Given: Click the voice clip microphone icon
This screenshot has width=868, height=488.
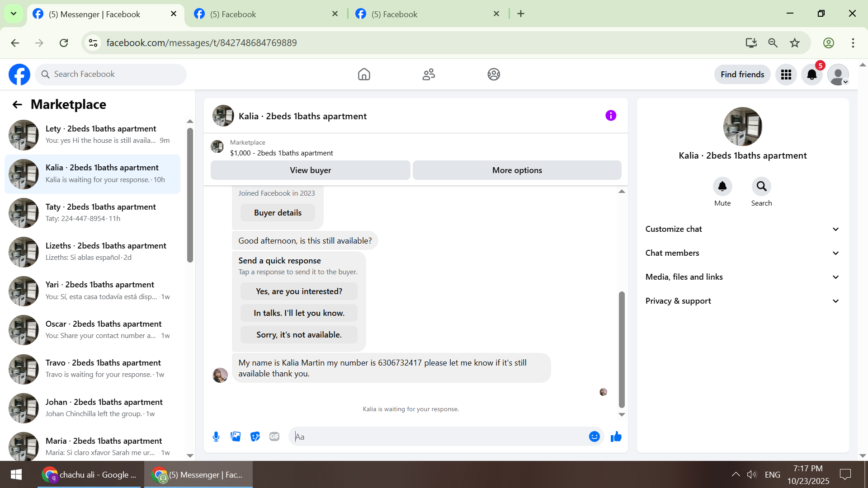Looking at the screenshot, I should 216,436.
